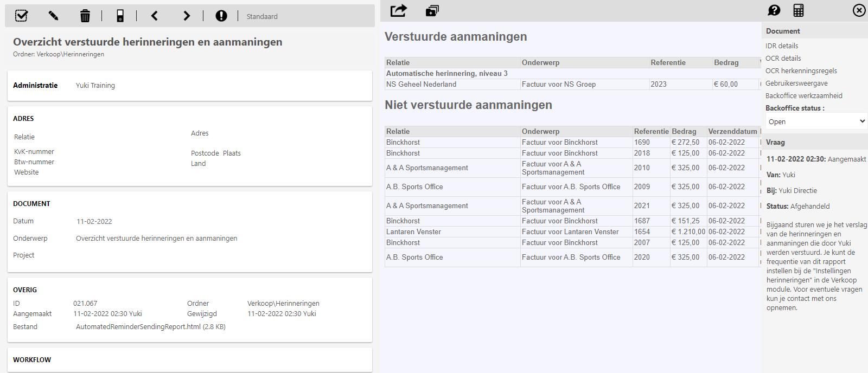The width and height of the screenshot is (868, 373).
Task: Open the Backoffice status dropdown
Action: (x=816, y=121)
